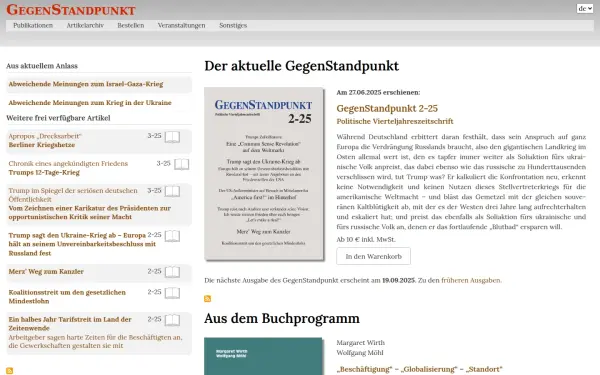Click book icon beside Trump im Spiegel article
The height and width of the screenshot is (375, 600).
pos(172,192)
